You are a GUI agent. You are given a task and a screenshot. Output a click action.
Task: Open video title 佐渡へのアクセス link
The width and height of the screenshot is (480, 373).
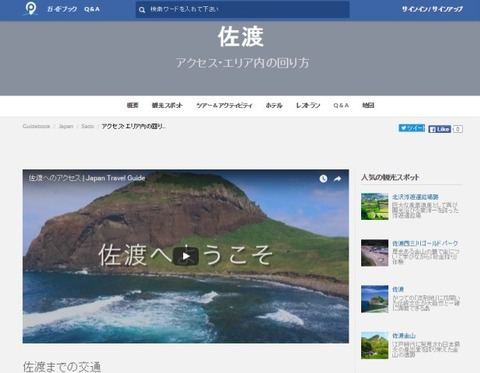[x=87, y=178]
